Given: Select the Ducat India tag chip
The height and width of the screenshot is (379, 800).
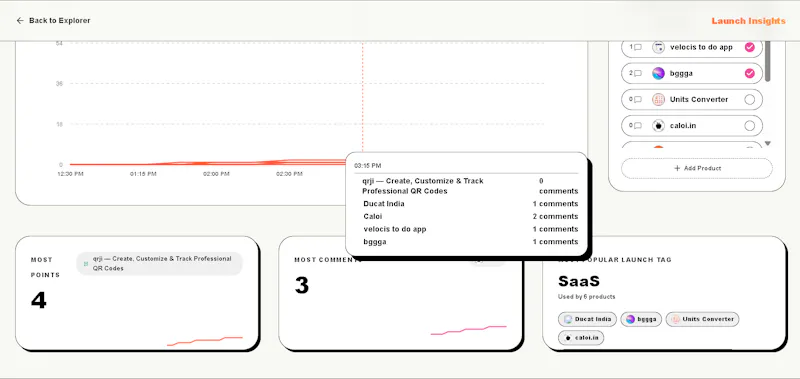Looking at the screenshot, I should point(587,319).
